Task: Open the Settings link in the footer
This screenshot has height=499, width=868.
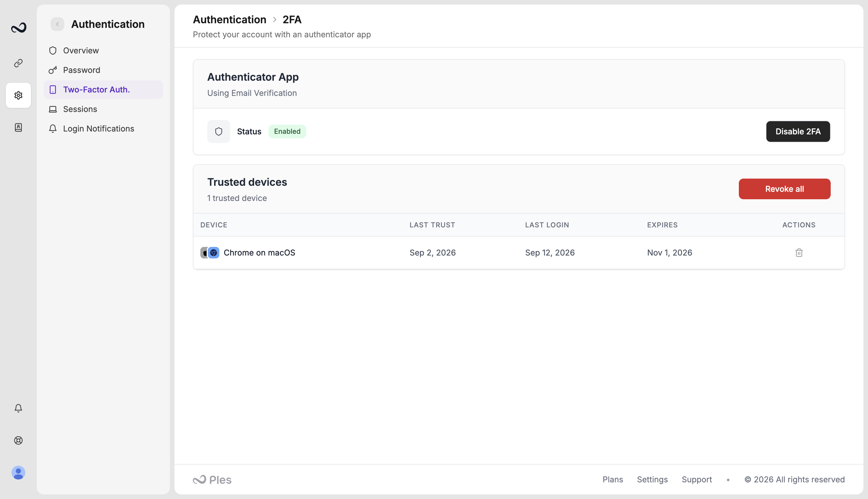Action: tap(652, 479)
